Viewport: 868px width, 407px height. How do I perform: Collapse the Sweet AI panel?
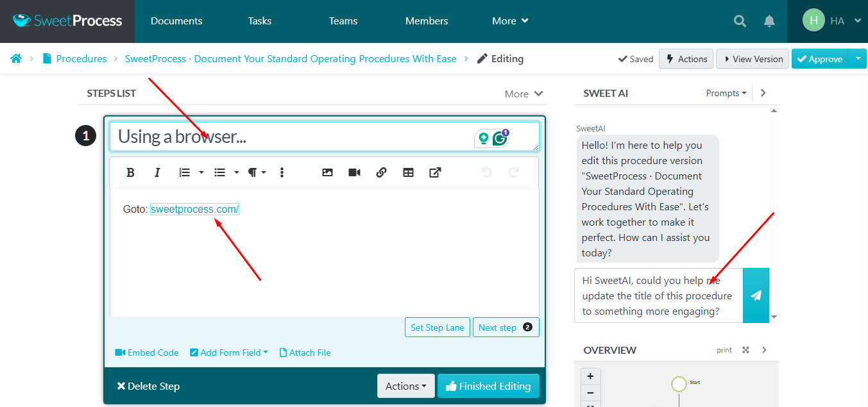[x=763, y=93]
